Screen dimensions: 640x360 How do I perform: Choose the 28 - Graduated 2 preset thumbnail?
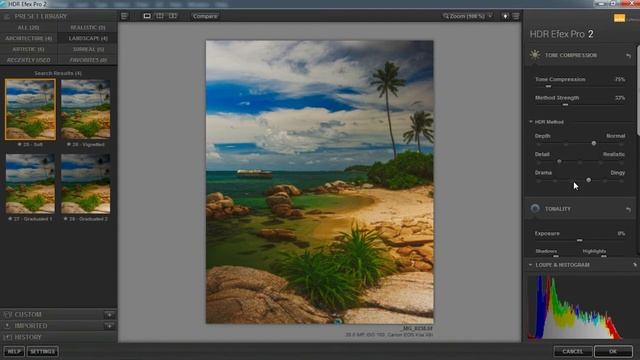click(x=86, y=184)
